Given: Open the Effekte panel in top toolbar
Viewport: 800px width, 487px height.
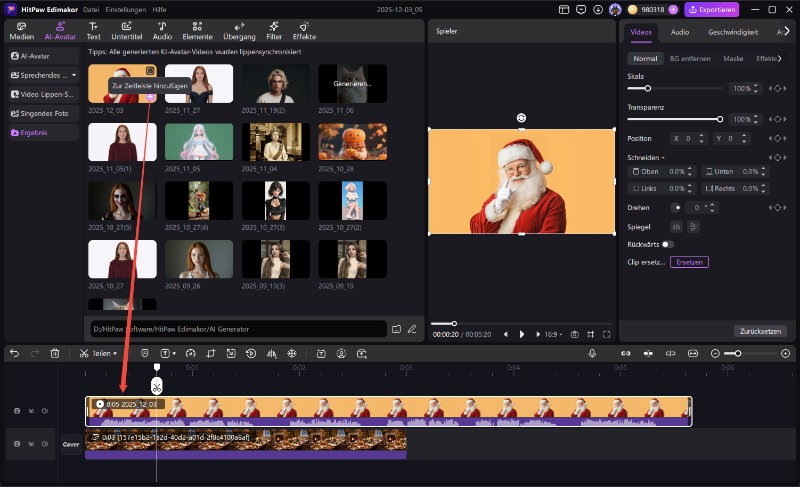Looking at the screenshot, I should 304,31.
